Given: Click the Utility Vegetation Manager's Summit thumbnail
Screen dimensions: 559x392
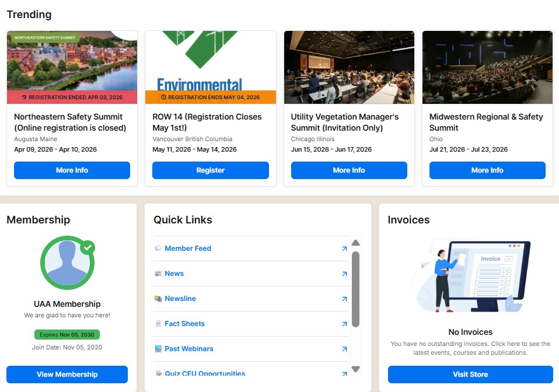Looking at the screenshot, I should pos(349,67).
